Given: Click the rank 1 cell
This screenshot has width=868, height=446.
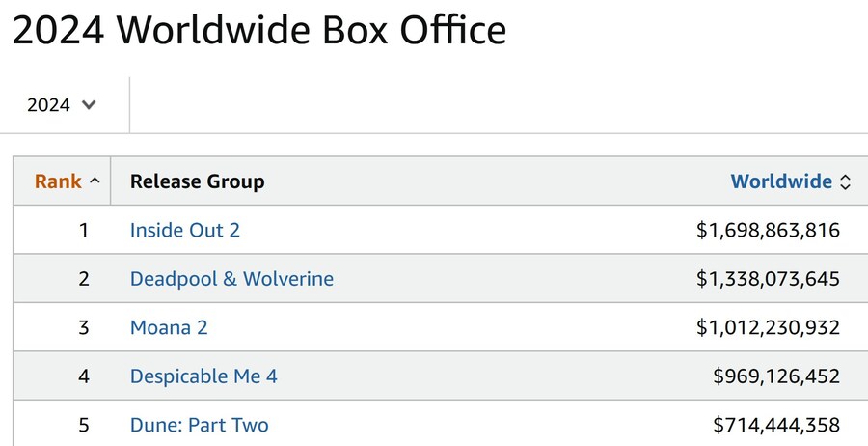Looking at the screenshot, I should point(84,231).
